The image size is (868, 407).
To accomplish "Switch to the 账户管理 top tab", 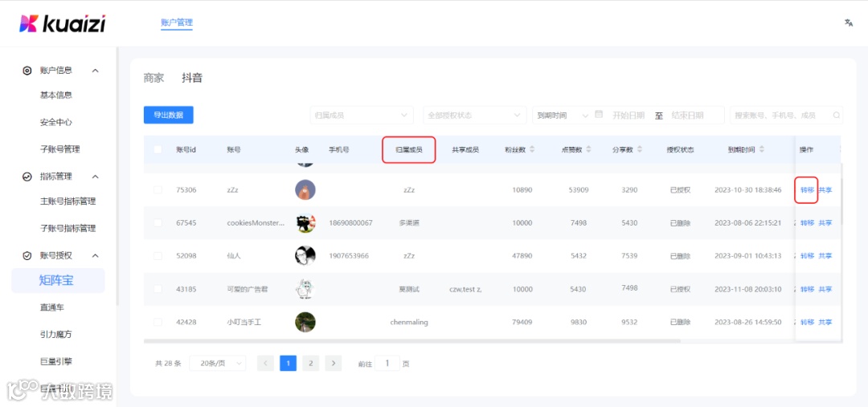I will pos(177,22).
